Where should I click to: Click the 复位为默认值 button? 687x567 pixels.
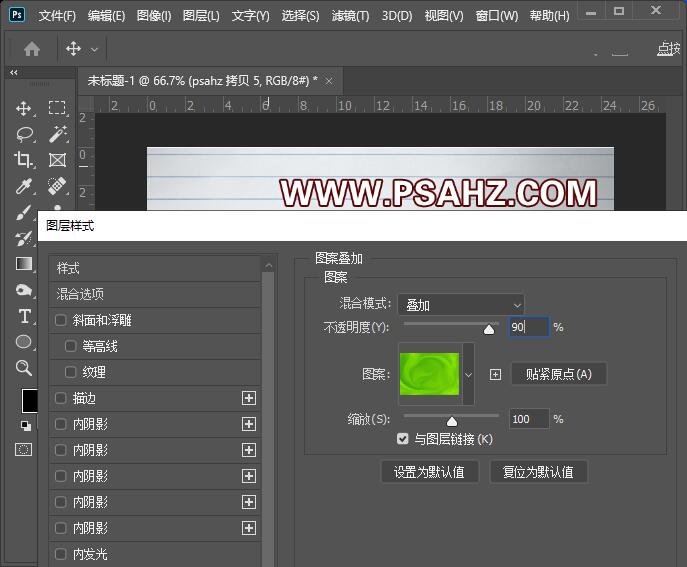click(x=538, y=472)
